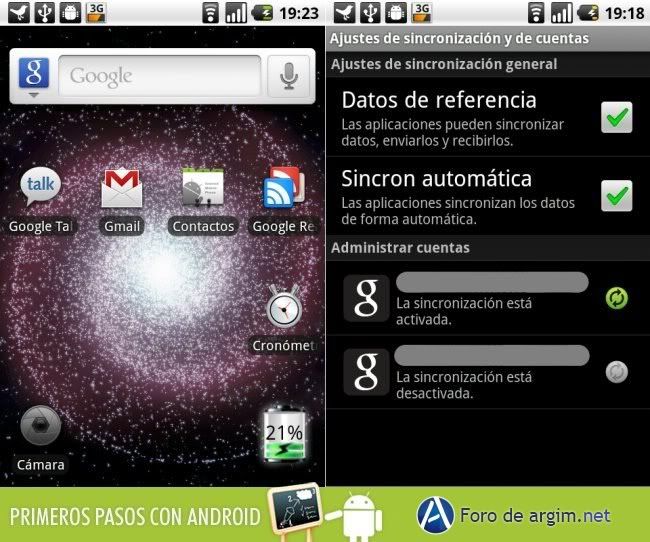
Task: Tap the bird notification icon on home screen
Action: [19, 12]
